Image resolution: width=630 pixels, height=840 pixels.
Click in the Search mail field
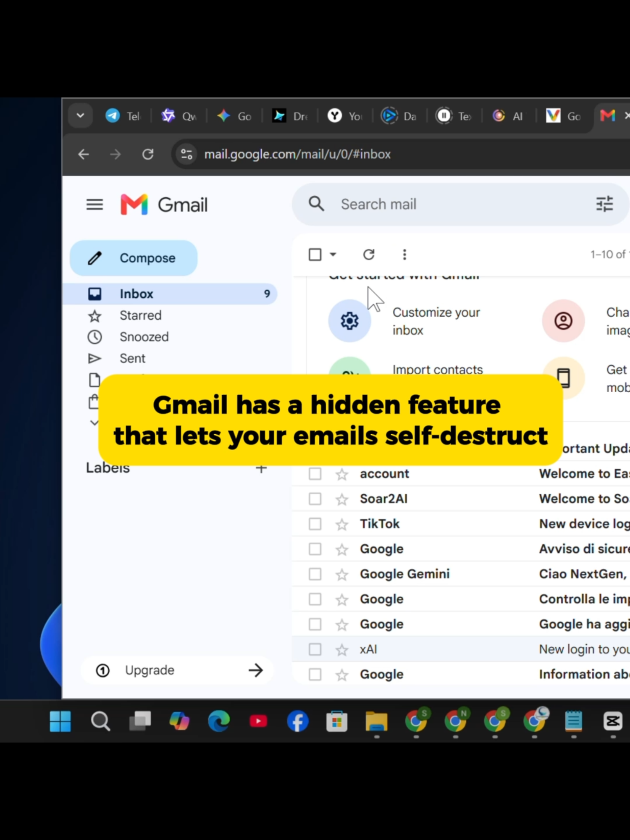click(x=460, y=204)
